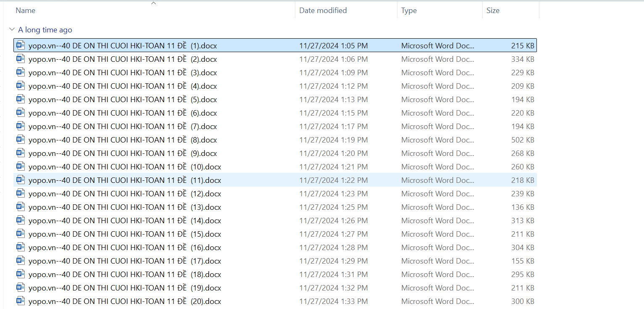
Task: Click the Word icon of file (11).docx
Action: click(21, 180)
